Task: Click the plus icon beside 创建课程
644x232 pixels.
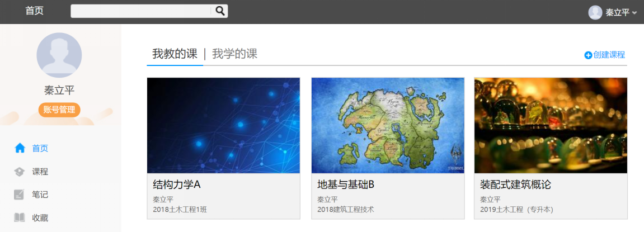Action: [x=588, y=55]
